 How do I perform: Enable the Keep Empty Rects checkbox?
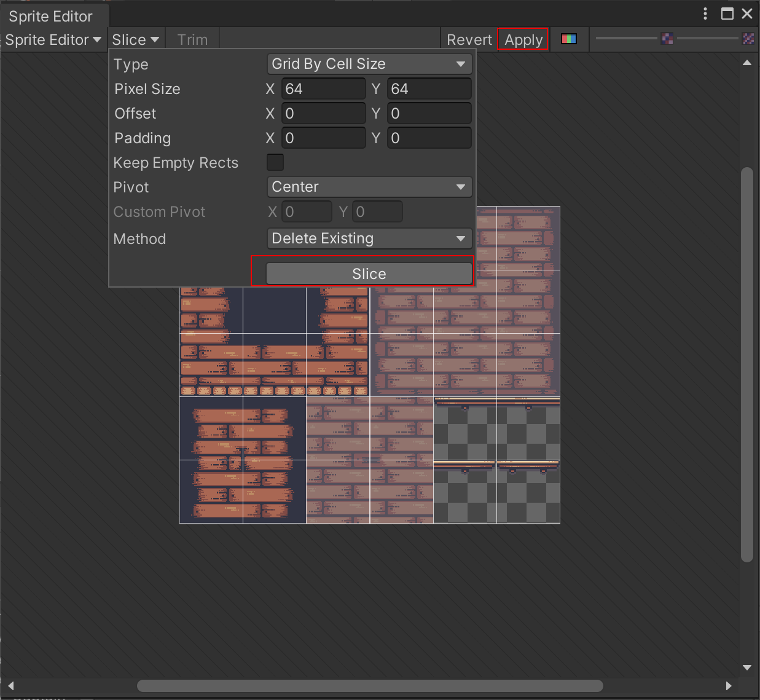275,162
